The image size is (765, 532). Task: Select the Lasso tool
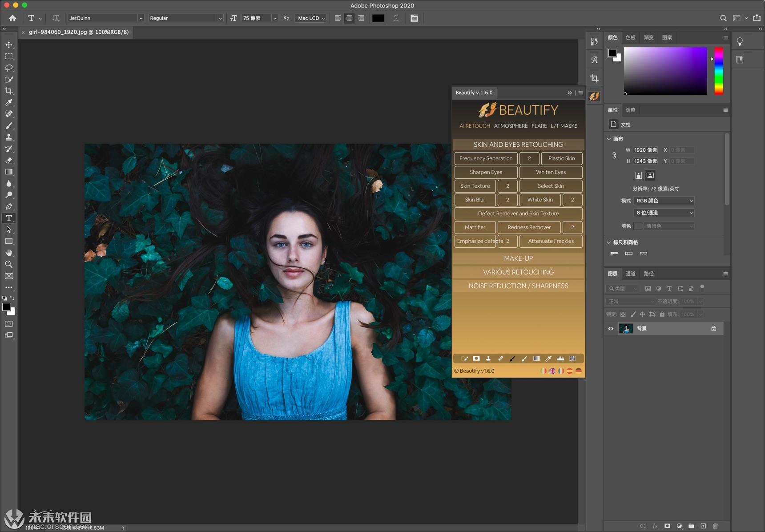(9, 68)
